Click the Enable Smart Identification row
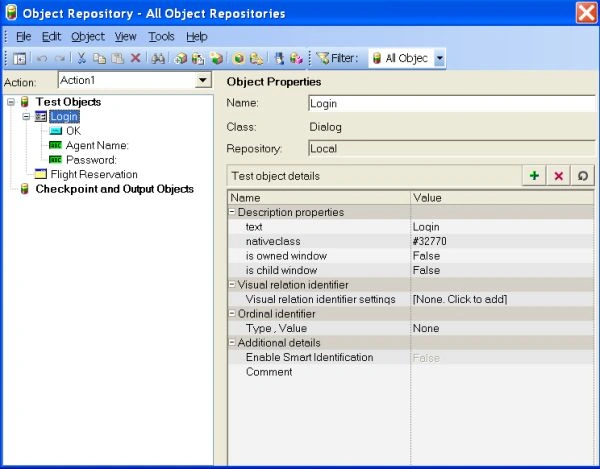The image size is (600, 469). point(411,357)
